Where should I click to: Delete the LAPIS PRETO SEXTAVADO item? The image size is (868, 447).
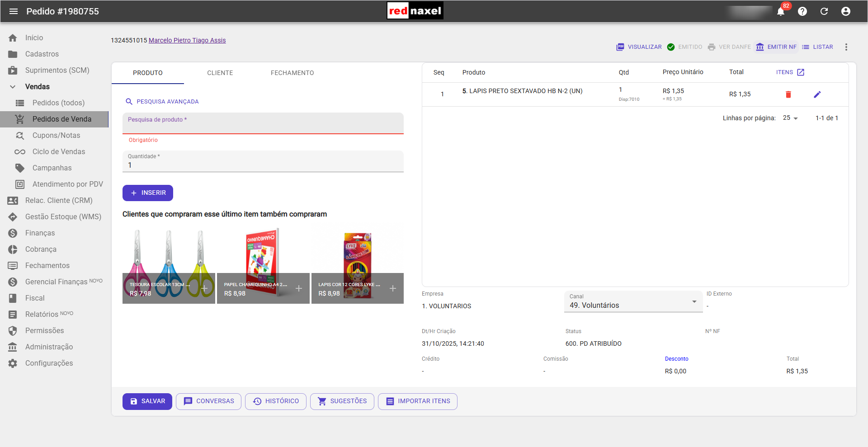tap(788, 94)
